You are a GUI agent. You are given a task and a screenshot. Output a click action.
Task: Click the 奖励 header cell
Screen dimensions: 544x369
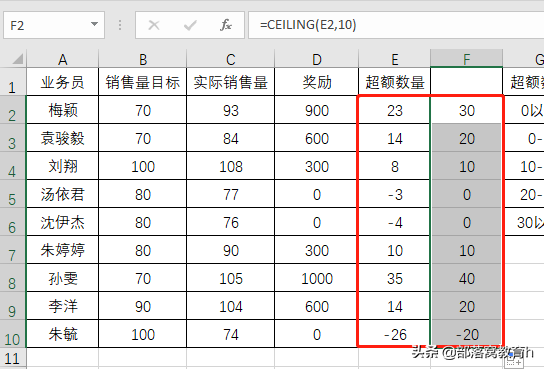coord(316,82)
